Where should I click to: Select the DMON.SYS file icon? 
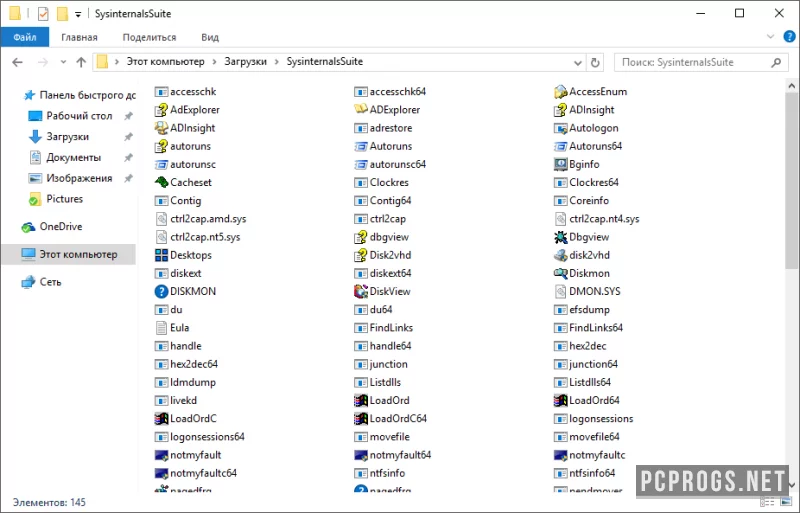[x=561, y=291]
